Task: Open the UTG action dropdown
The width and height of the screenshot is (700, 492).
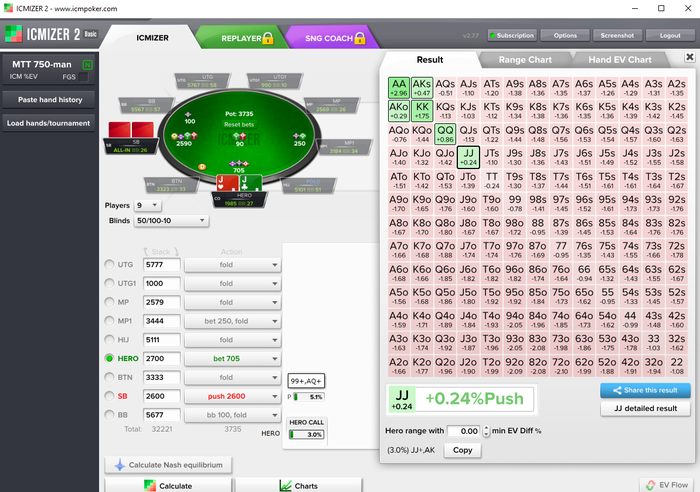Action: [x=233, y=265]
